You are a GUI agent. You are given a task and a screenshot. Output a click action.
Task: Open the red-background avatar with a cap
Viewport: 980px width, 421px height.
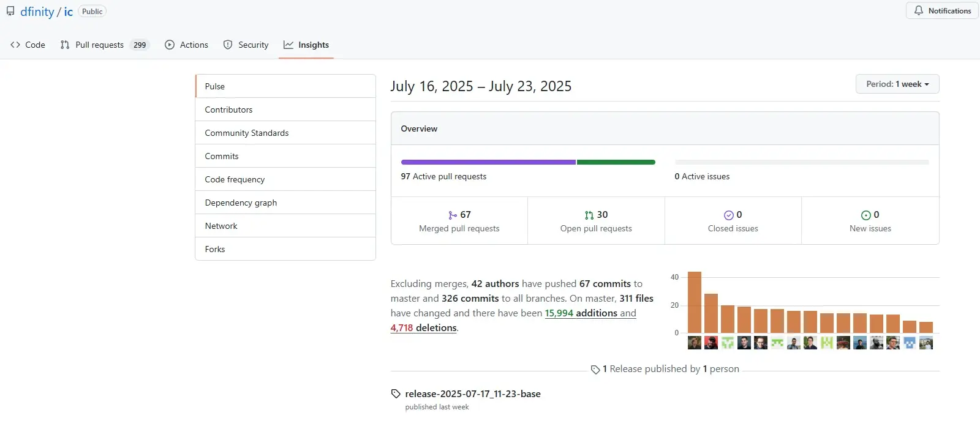pos(711,343)
